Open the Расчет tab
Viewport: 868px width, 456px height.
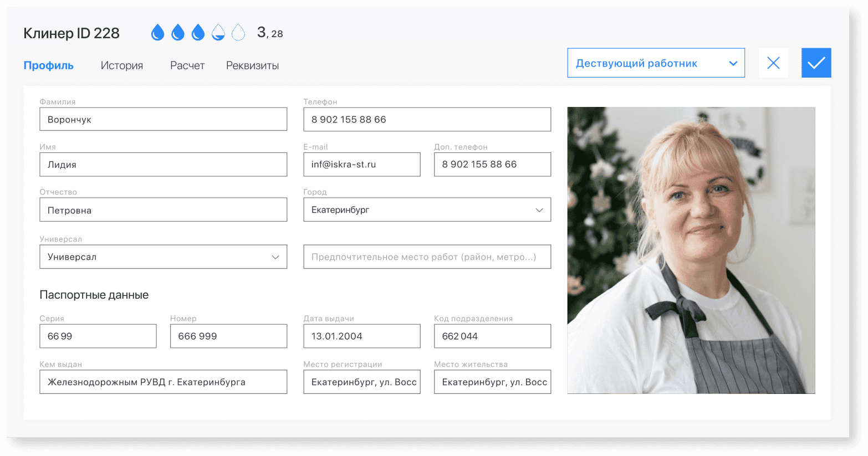pyautogui.click(x=187, y=65)
